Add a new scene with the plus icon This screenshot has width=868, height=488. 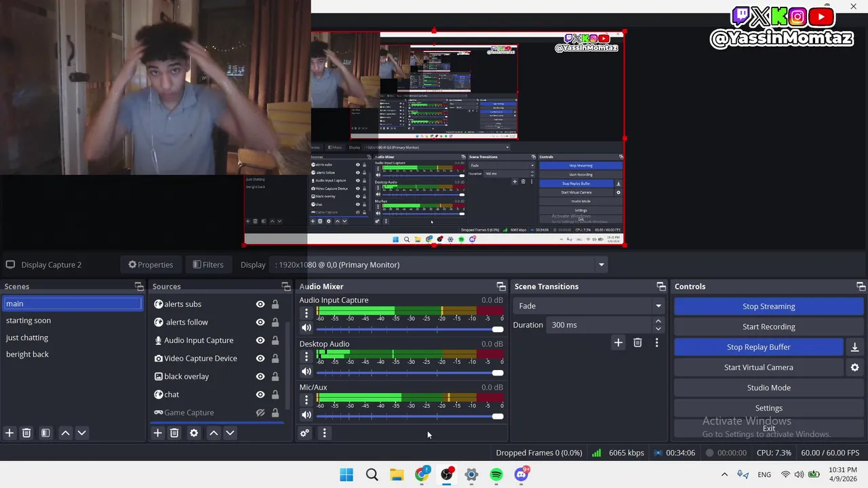[x=9, y=433]
